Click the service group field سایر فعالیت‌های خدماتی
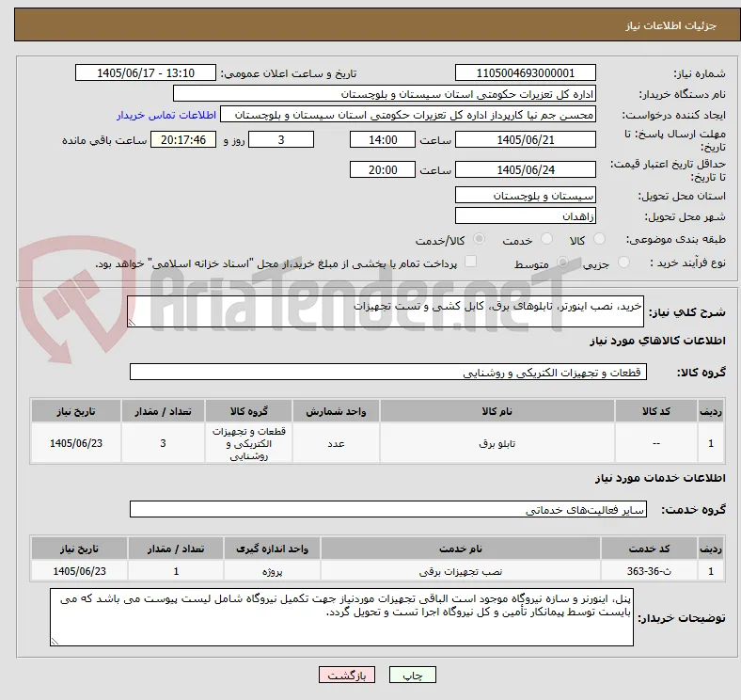The image size is (741, 700). point(388,509)
